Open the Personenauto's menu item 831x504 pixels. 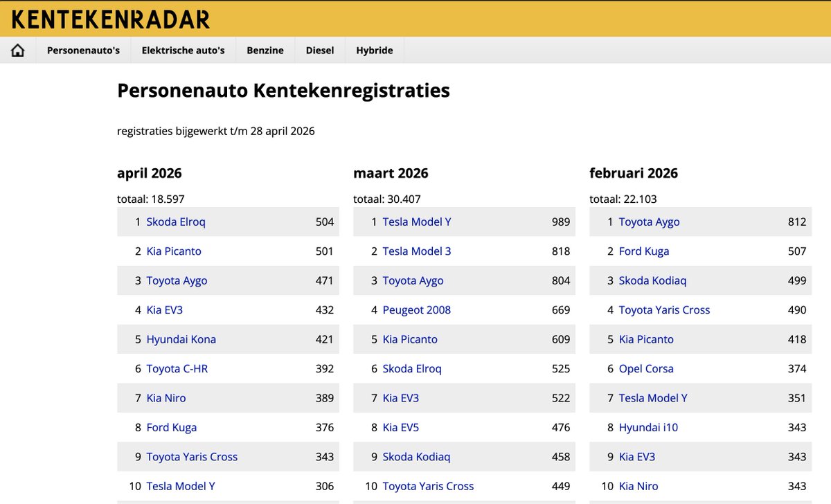83,51
